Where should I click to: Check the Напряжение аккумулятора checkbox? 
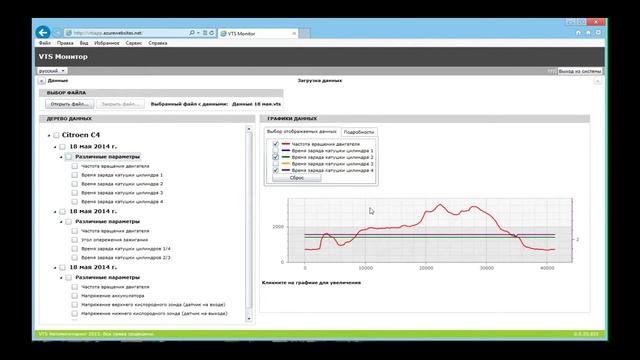pyautogui.click(x=74, y=296)
